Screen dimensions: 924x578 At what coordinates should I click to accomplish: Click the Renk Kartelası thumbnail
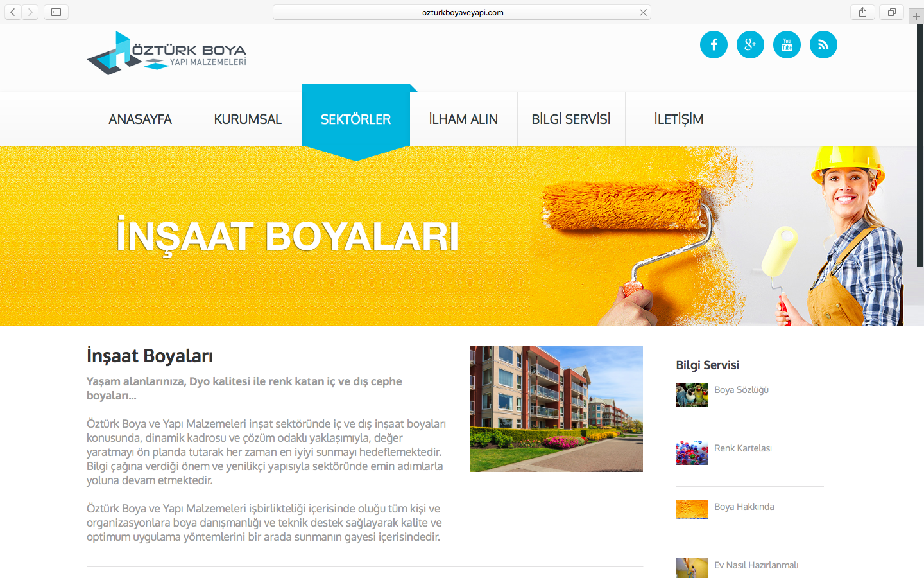(x=692, y=453)
